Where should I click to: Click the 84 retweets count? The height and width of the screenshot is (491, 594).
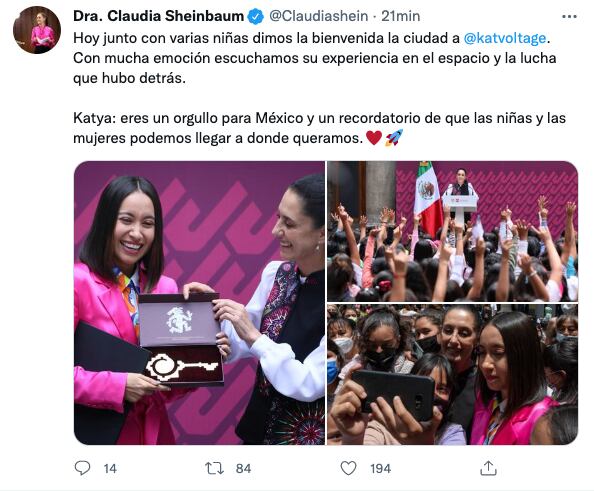(x=243, y=469)
